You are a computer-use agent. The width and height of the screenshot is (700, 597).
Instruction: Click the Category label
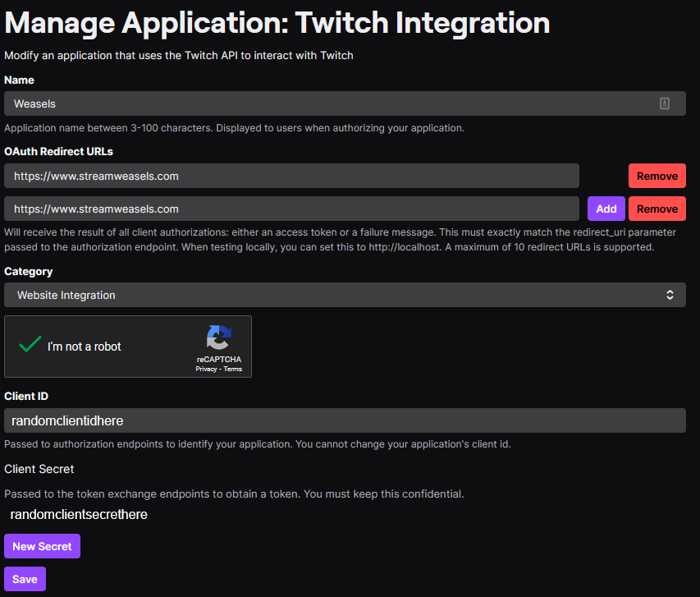coord(28,272)
